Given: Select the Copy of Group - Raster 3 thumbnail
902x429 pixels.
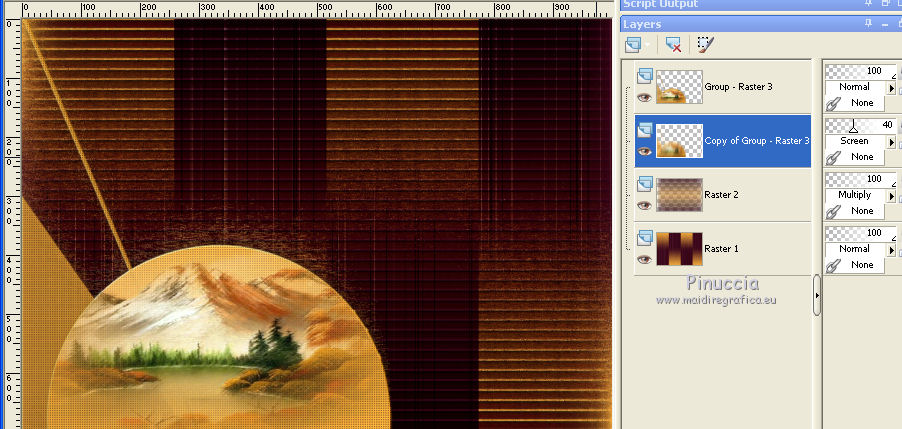Looking at the screenshot, I should 679,141.
